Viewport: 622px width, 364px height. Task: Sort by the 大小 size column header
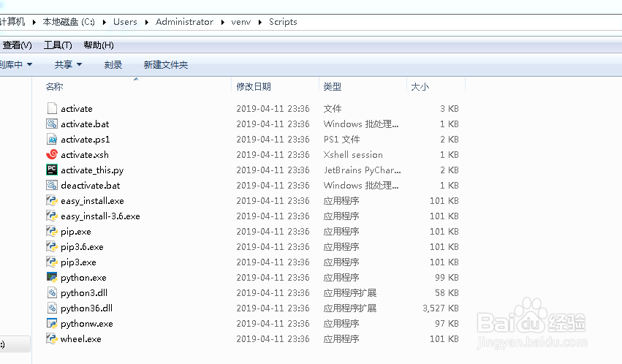coord(420,86)
